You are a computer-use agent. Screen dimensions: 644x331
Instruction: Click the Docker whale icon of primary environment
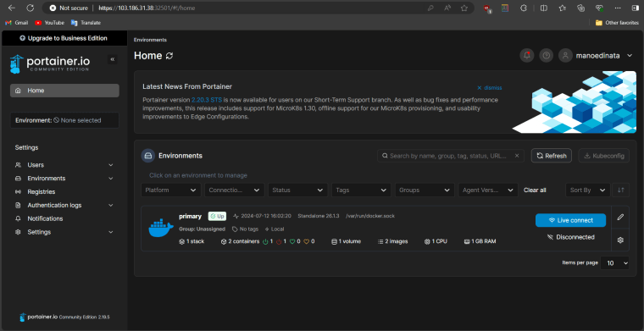point(161,229)
